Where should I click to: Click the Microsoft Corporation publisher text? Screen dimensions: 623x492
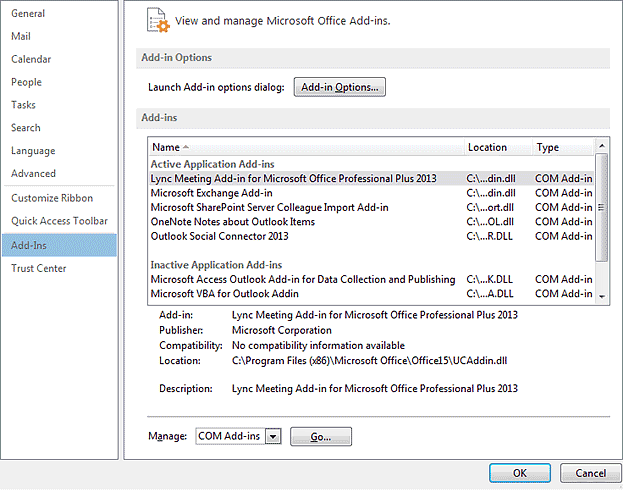point(282,330)
